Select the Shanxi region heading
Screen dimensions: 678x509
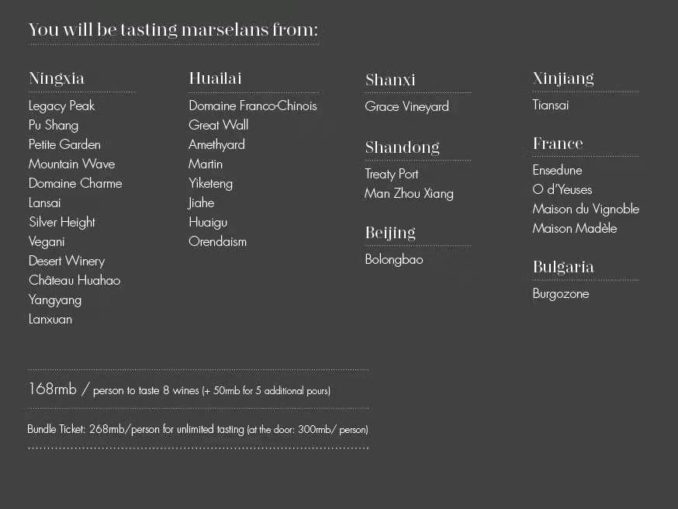coord(390,80)
